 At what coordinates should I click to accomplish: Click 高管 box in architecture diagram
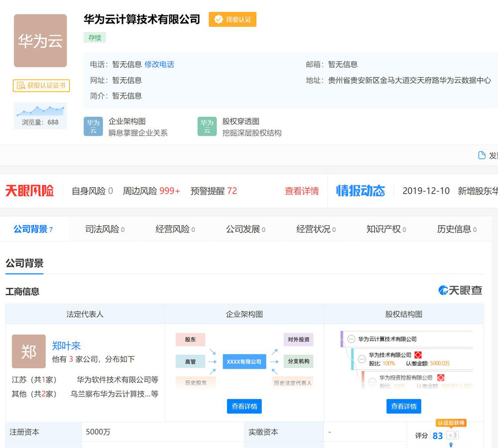pyautogui.click(x=191, y=361)
